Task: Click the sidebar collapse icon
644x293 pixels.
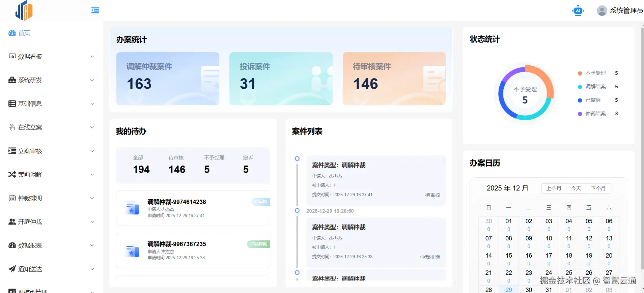Action: 95,10
